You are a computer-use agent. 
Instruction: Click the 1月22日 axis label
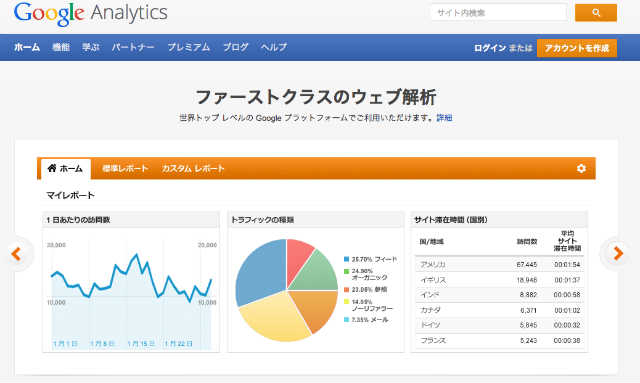(178, 344)
